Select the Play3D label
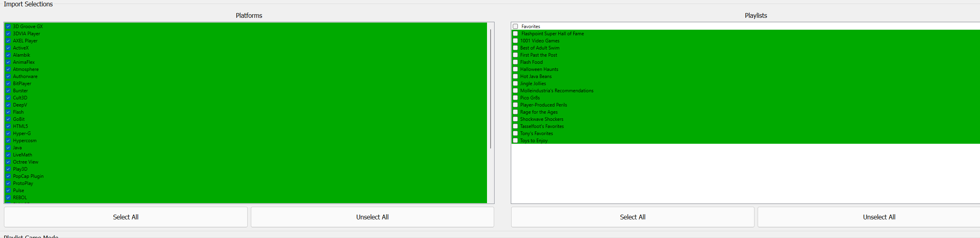The width and height of the screenshot is (980, 238). point(20,169)
